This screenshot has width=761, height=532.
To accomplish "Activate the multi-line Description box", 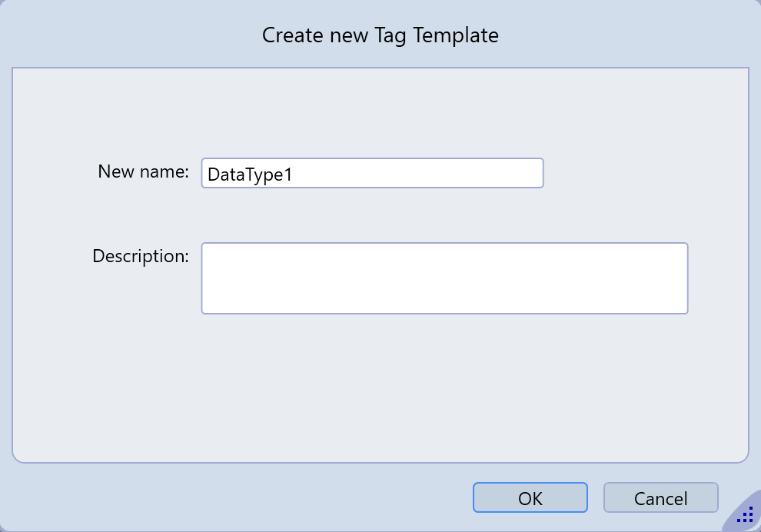I will pyautogui.click(x=444, y=278).
